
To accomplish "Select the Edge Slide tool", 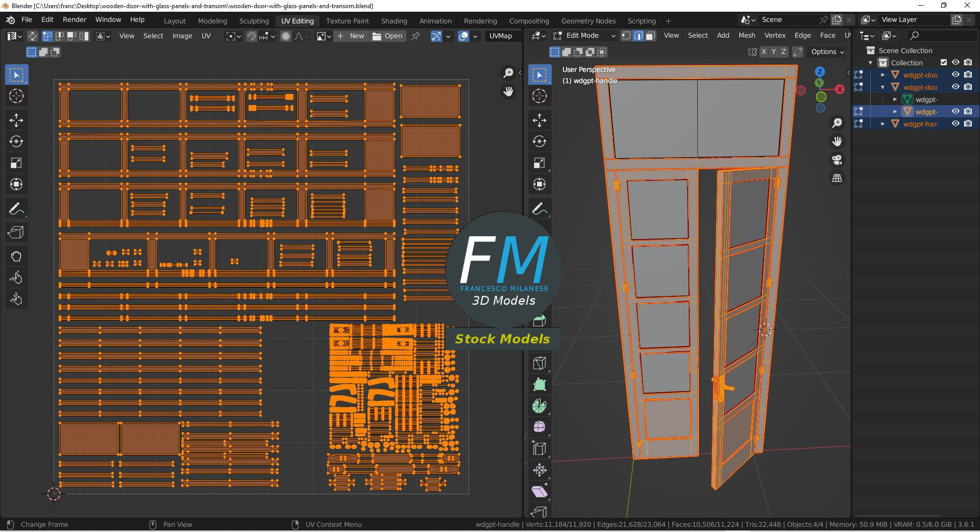I will click(x=540, y=449).
